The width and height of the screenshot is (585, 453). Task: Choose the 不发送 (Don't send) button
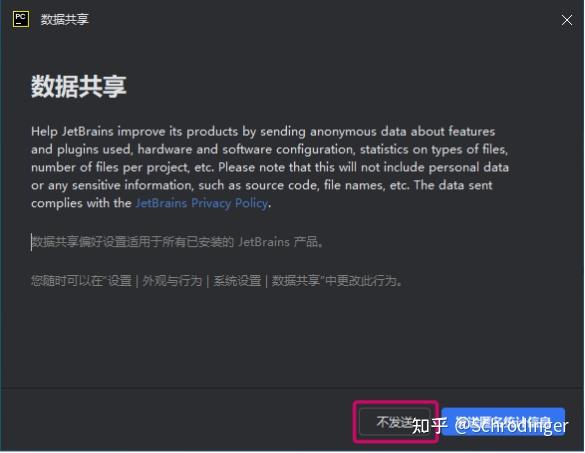395,422
